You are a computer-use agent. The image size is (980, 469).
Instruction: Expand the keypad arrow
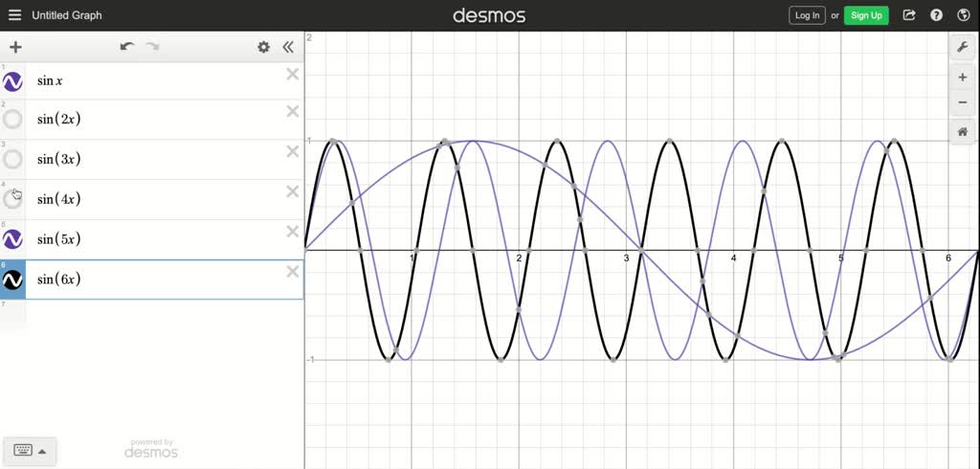coord(42,451)
